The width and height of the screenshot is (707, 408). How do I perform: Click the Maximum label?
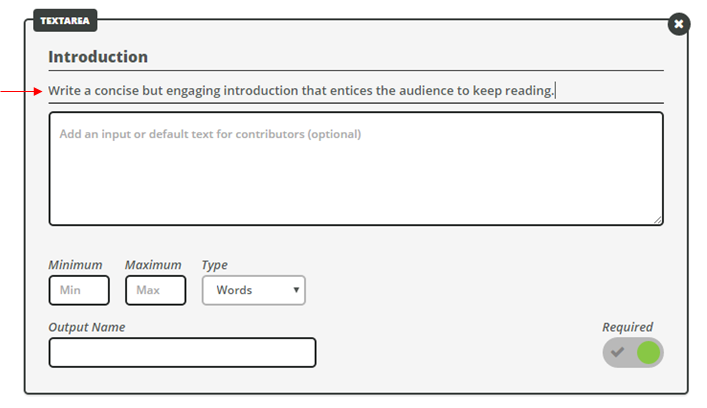(153, 265)
